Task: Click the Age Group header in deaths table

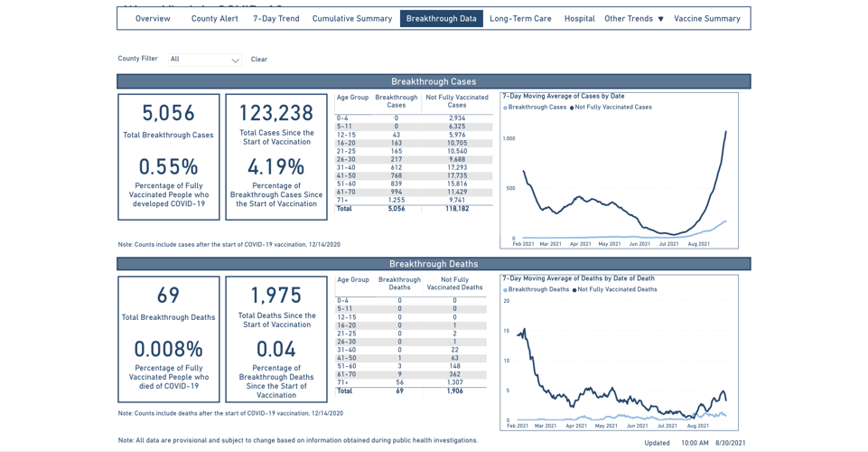Action: click(353, 280)
